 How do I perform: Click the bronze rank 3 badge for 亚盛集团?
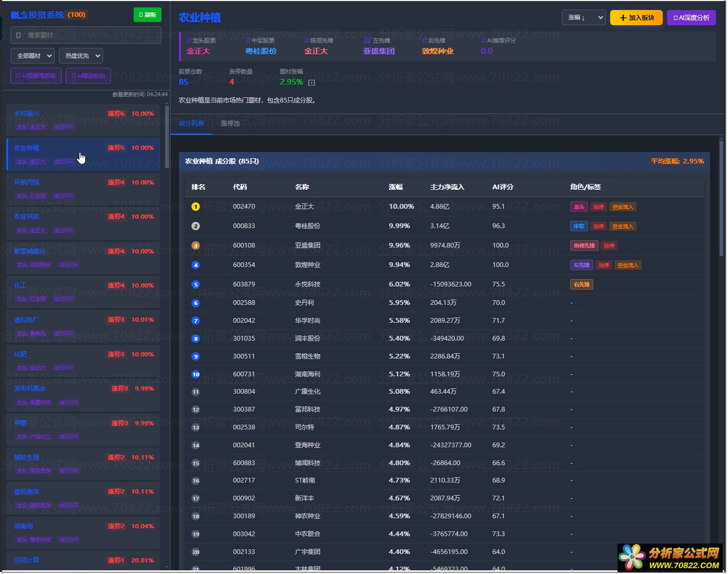coord(196,246)
